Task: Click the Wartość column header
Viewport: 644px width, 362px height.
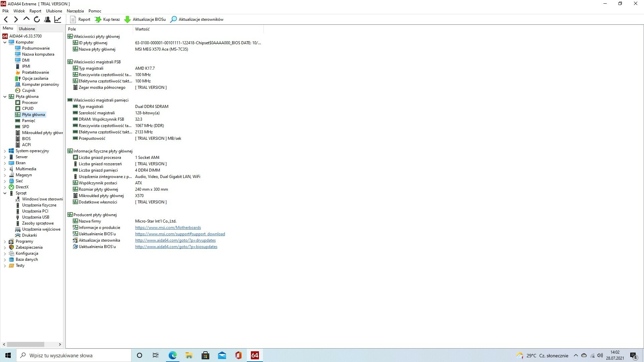Action: pos(198,29)
